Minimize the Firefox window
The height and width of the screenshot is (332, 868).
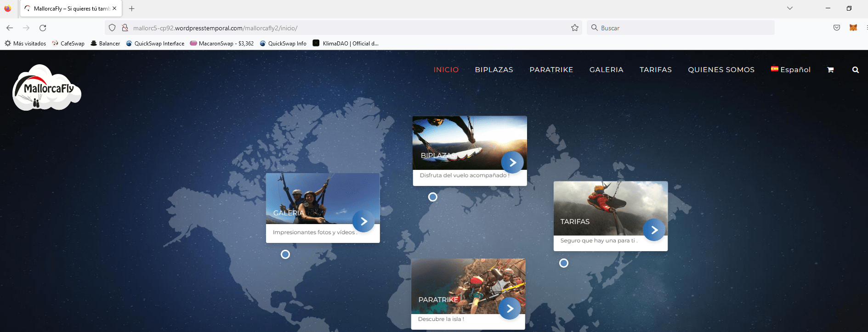click(x=828, y=8)
